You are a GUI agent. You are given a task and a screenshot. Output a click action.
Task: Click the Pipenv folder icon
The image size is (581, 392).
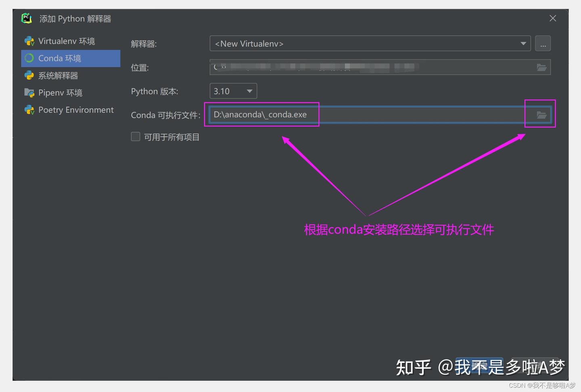pyautogui.click(x=29, y=93)
